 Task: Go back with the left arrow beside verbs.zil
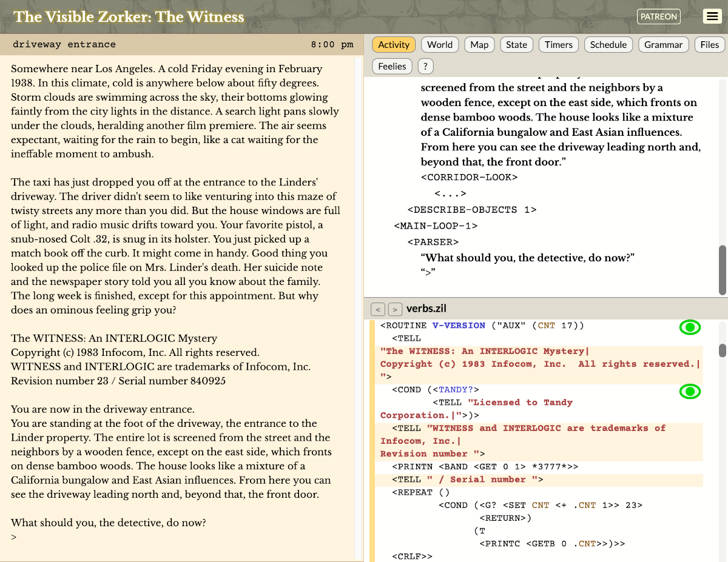pos(377,310)
